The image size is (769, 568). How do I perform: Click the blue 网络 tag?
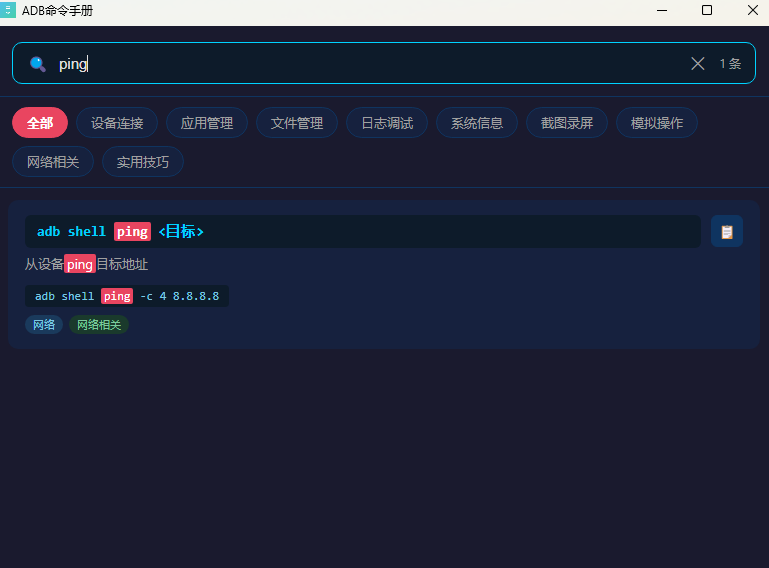tap(44, 325)
